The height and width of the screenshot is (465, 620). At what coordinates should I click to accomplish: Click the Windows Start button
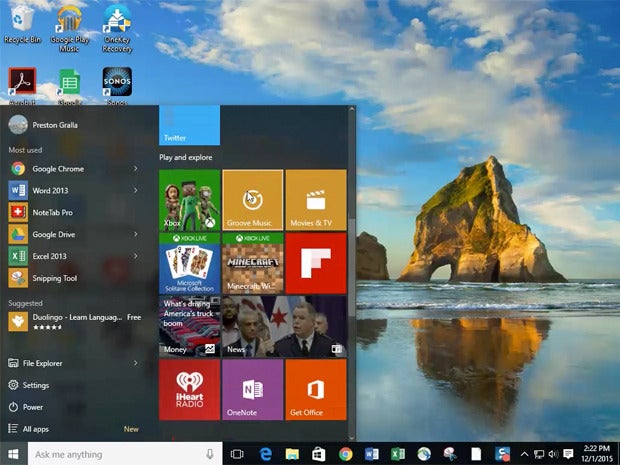[13, 454]
